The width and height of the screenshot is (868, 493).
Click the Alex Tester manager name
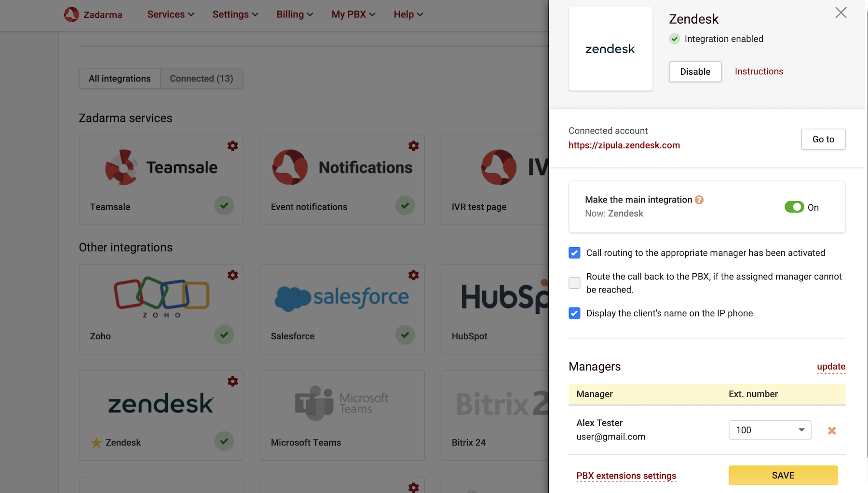599,423
